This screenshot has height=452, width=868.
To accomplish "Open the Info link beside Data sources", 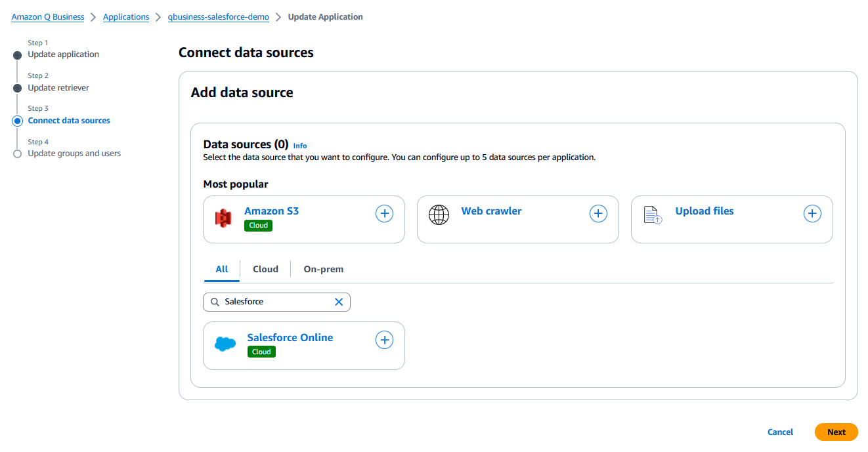I will tap(300, 145).
